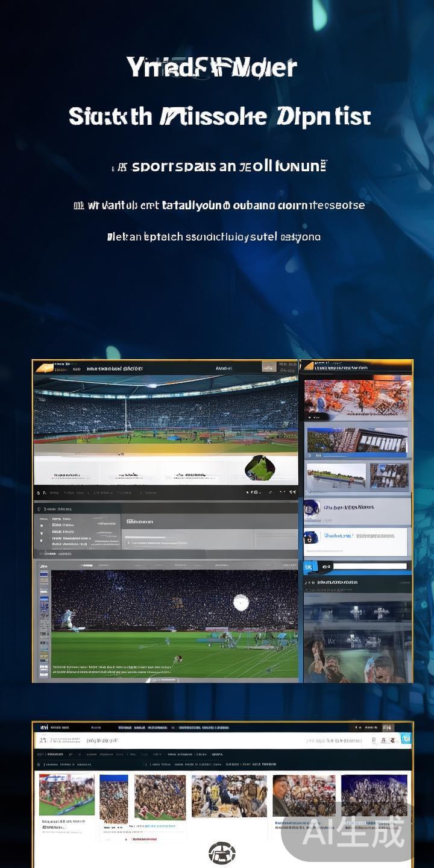Click the white search bar in right sidebar

pos(371,567)
